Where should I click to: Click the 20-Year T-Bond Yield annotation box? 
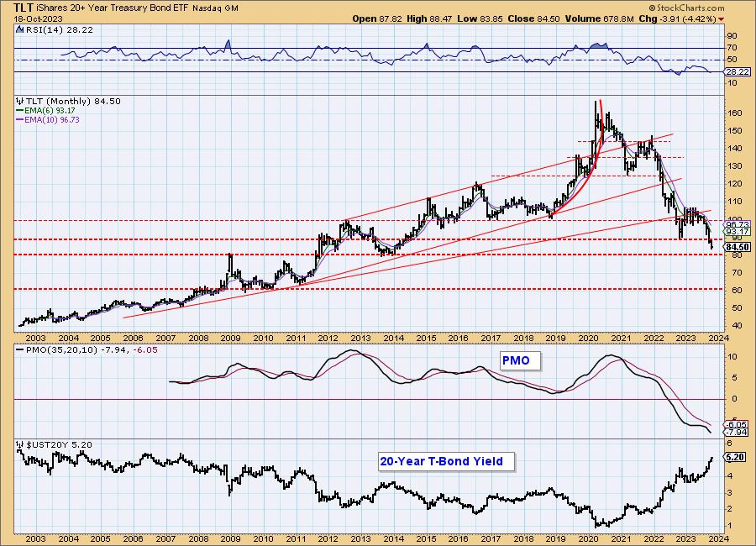point(446,462)
